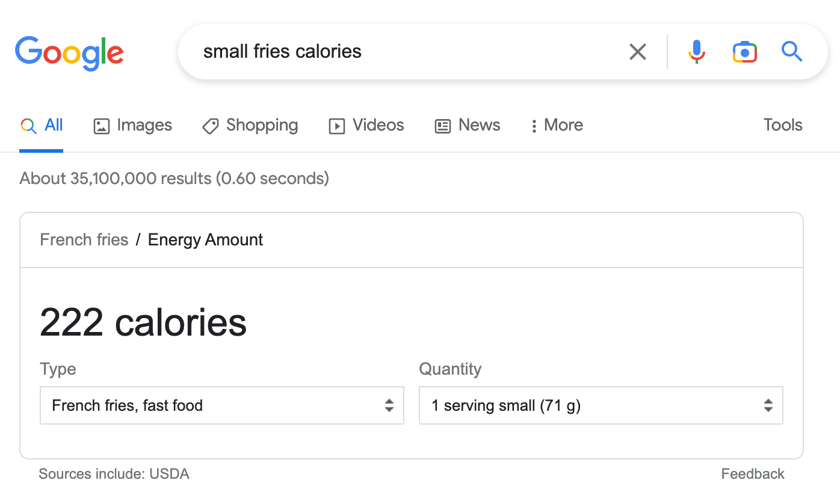
Task: Start voice search with microphone icon
Action: click(x=696, y=52)
